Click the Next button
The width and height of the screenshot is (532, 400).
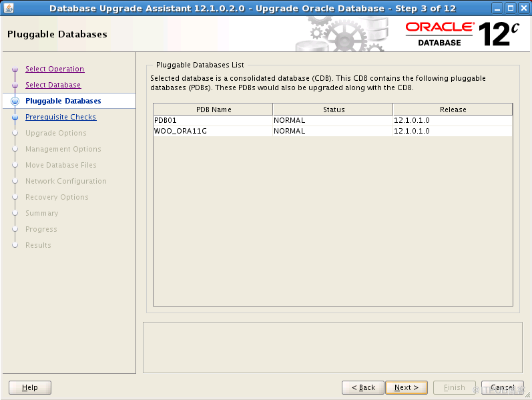click(407, 387)
